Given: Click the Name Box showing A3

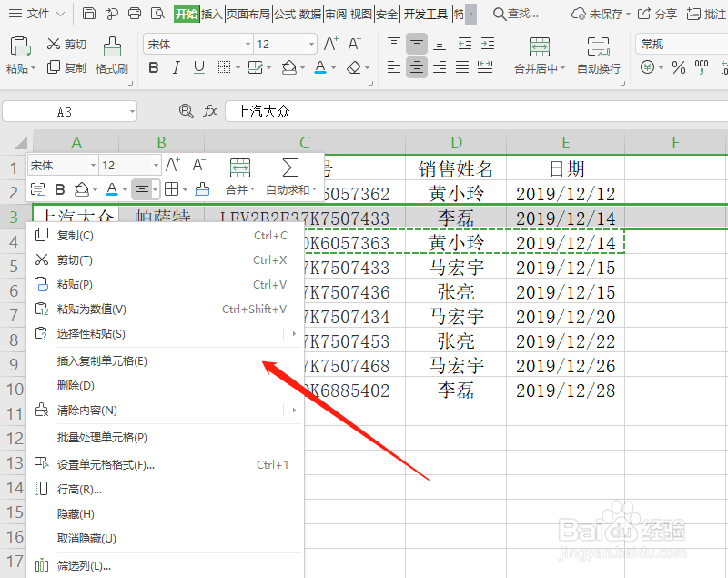Looking at the screenshot, I should coord(68,110).
